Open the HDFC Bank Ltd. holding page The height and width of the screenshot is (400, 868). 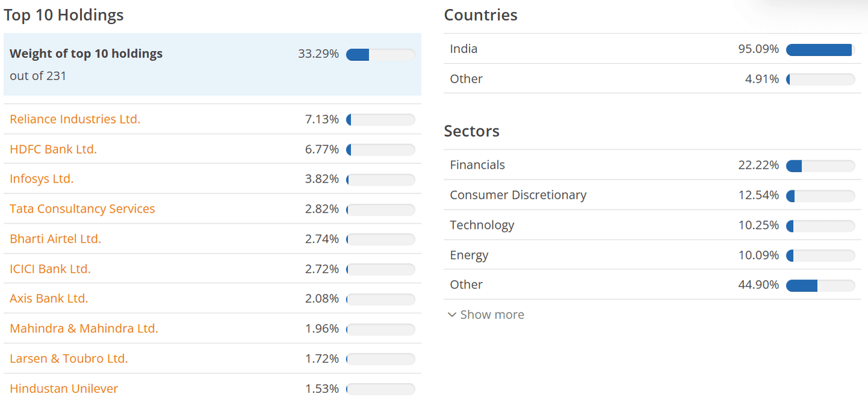coord(53,149)
